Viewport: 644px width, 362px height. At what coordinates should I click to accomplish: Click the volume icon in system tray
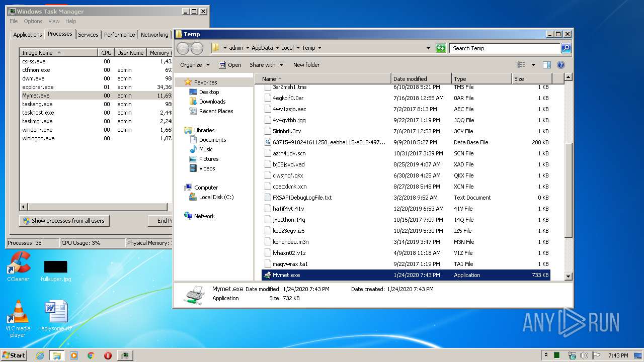584,355
